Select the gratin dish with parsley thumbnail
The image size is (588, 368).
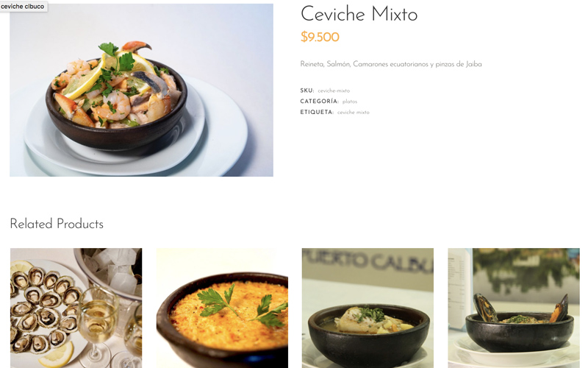(222, 308)
